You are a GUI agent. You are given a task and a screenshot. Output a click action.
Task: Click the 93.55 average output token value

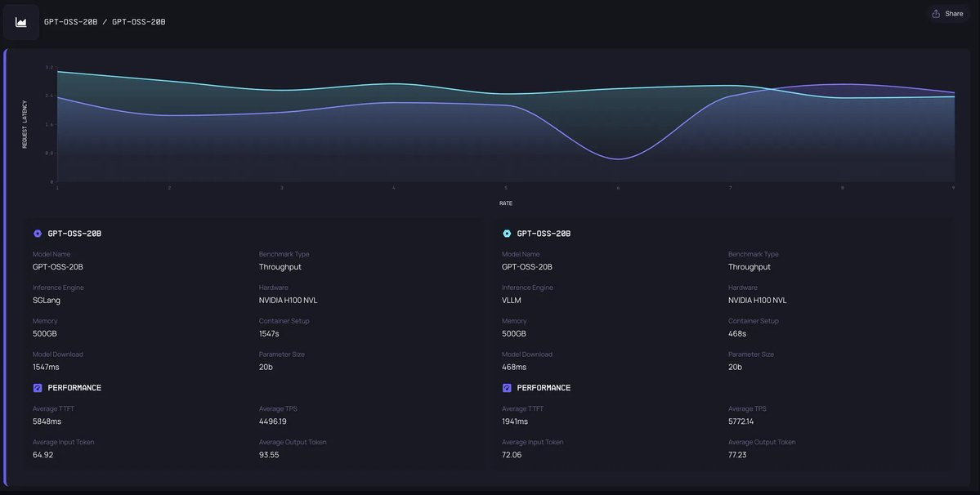click(x=269, y=454)
